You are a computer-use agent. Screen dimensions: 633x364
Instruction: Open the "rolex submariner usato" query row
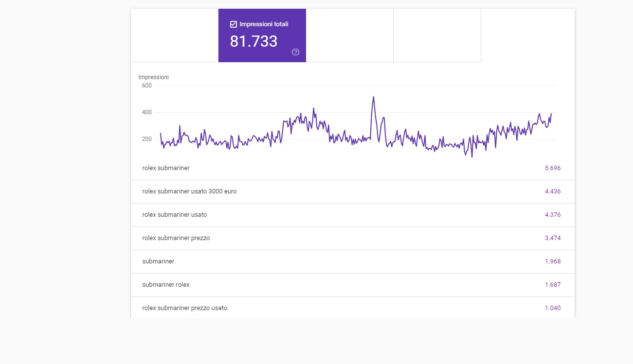point(353,215)
